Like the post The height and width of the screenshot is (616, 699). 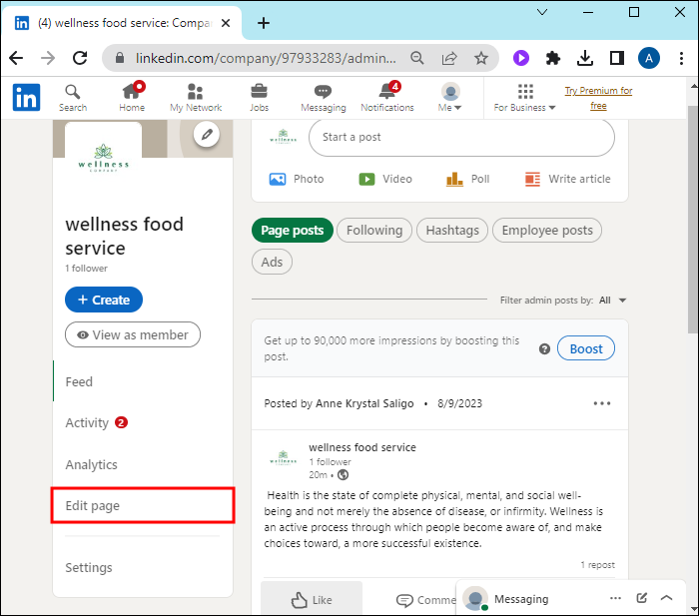(312, 599)
